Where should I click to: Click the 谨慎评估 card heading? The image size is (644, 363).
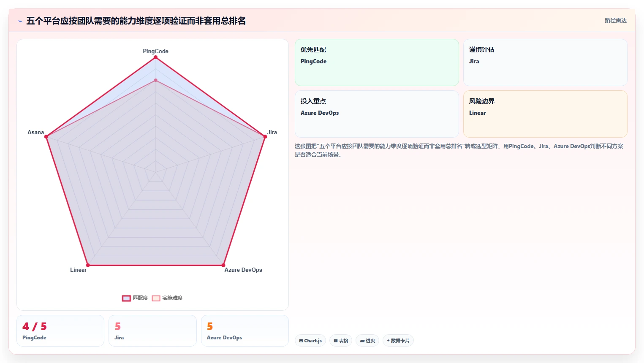(481, 49)
